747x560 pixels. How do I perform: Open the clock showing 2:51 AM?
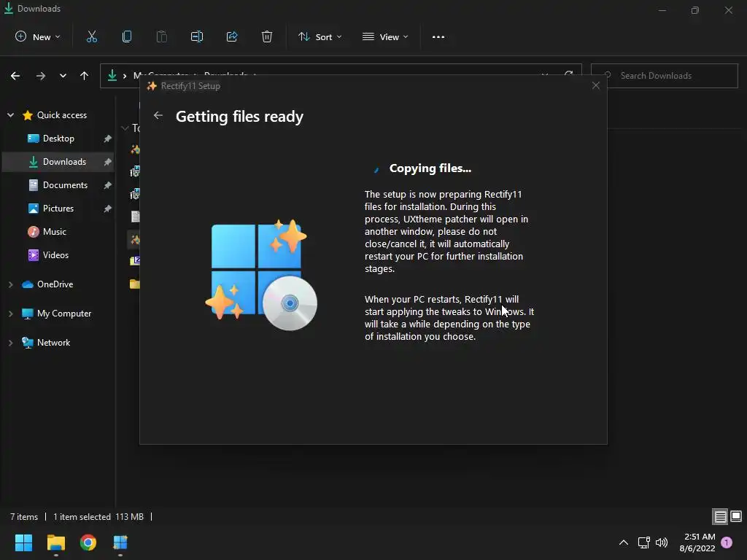click(697, 542)
